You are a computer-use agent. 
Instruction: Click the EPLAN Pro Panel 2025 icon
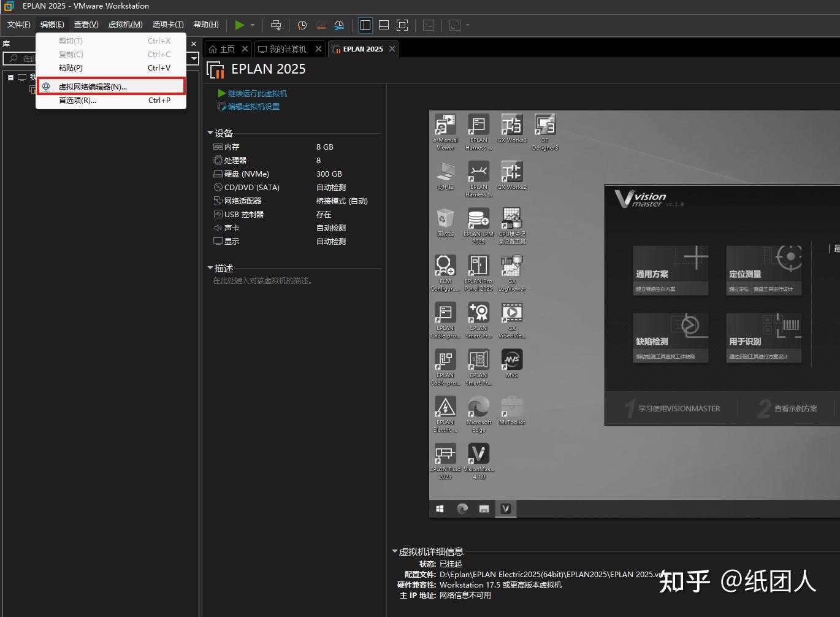pos(478,273)
